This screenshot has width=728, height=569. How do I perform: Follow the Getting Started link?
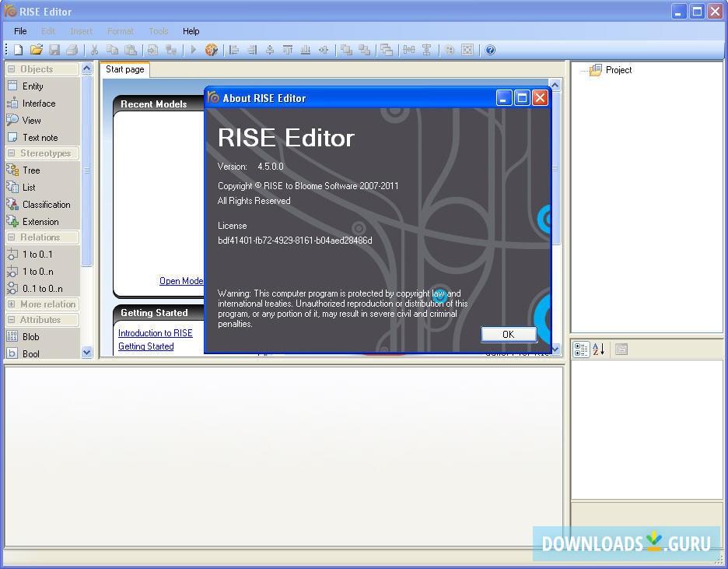tap(145, 346)
